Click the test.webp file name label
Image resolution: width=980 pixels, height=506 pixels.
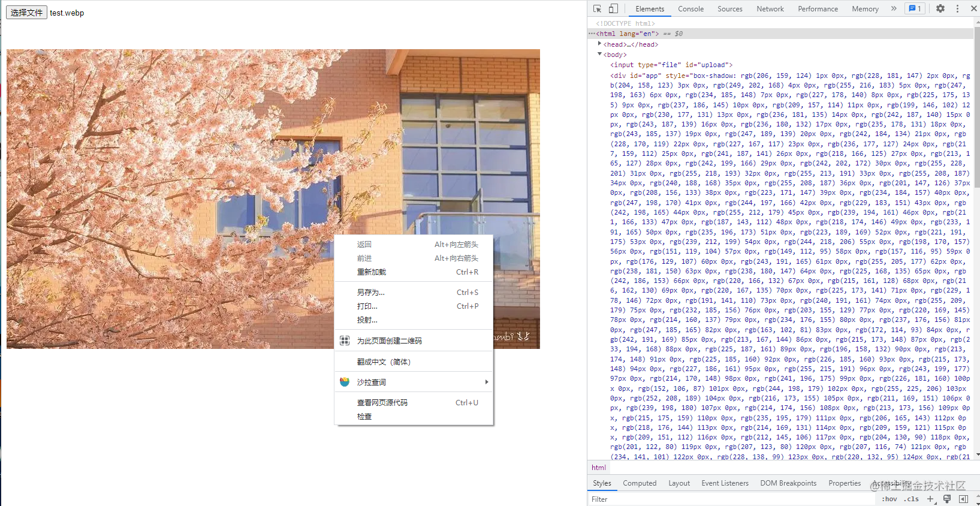click(x=67, y=13)
